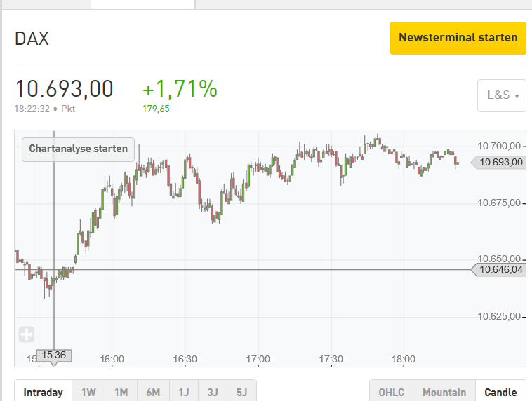Click the DAX index title
Viewport: 532px width, 401px height.
coord(32,39)
